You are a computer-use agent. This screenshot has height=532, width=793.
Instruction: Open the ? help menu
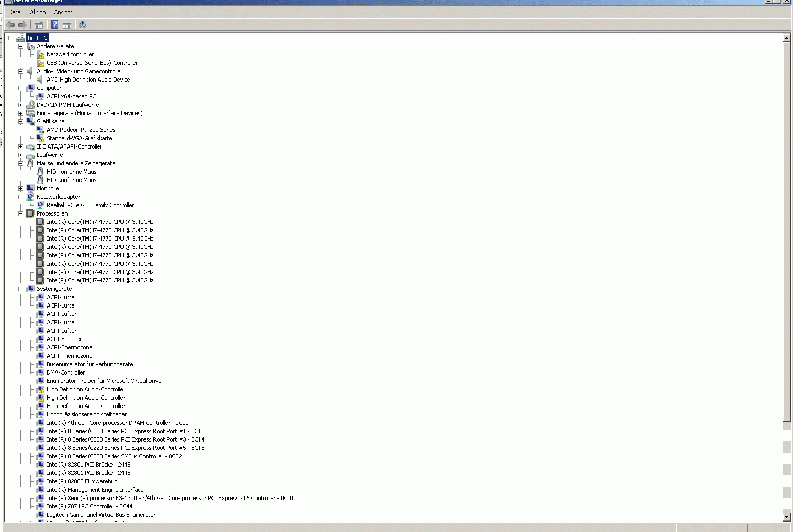click(82, 12)
